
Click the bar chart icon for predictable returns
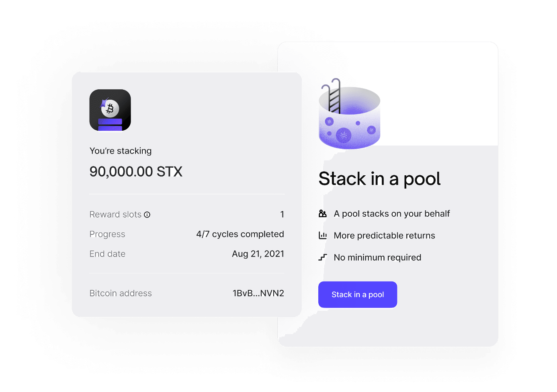(323, 236)
